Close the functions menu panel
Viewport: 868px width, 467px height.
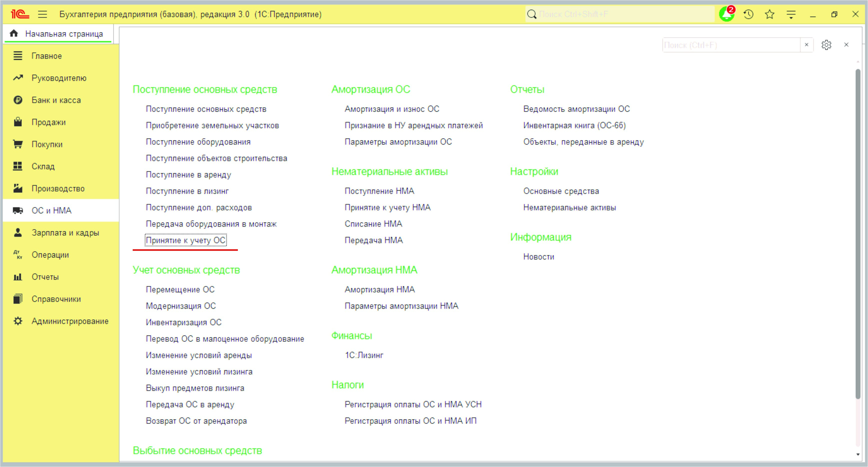[x=846, y=45]
